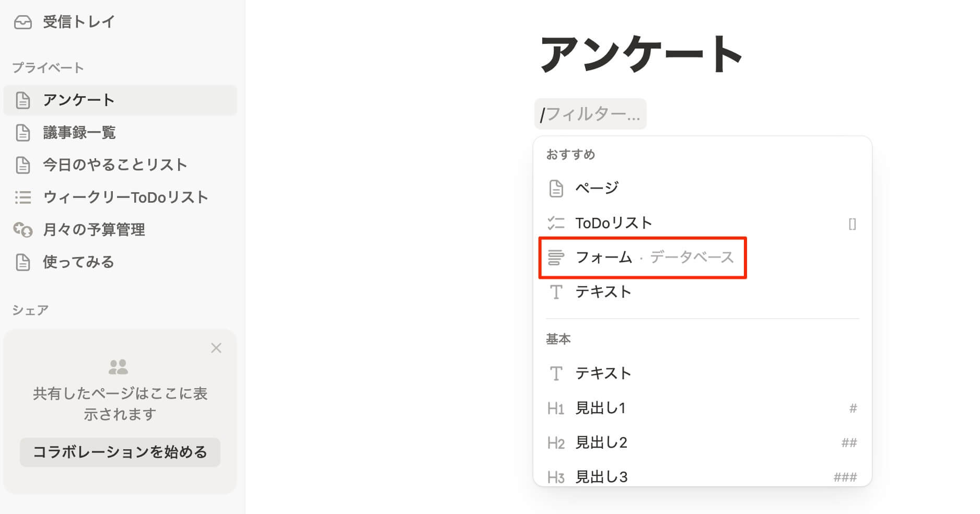Select テキスト under the 基本 section
The height and width of the screenshot is (514, 980).
(603, 373)
